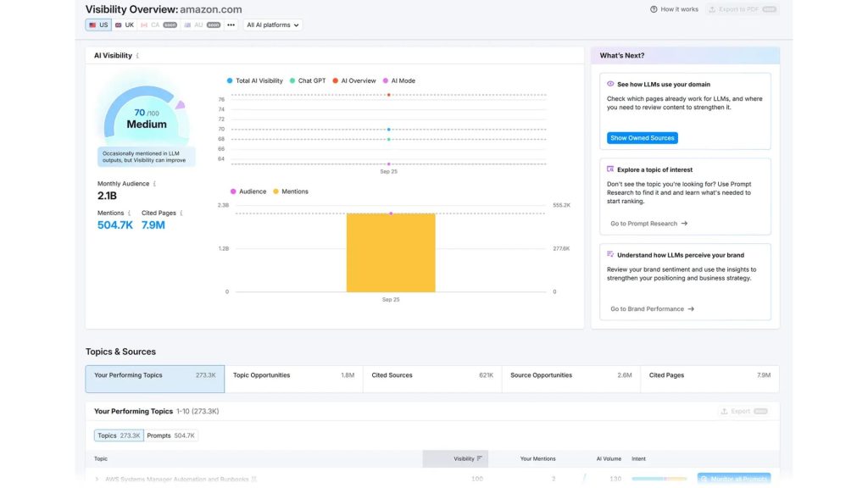
Task: Select the CA country tab
Action: 159,25
